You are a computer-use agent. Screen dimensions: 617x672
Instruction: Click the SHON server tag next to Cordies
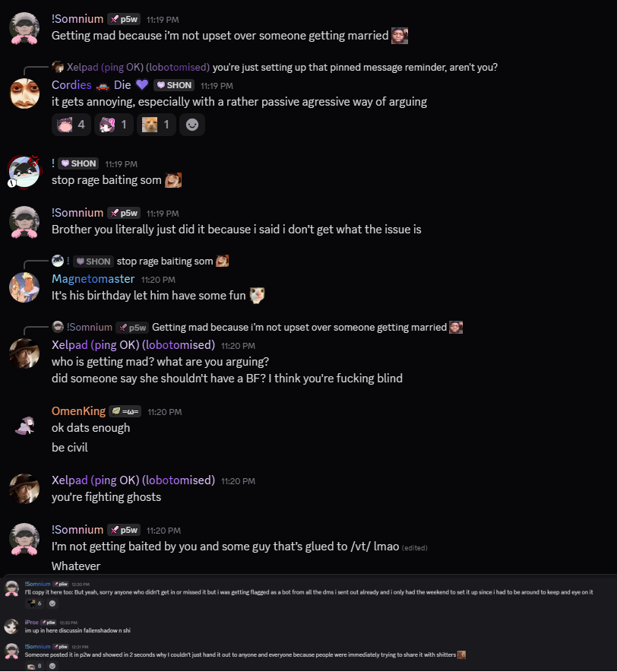click(x=174, y=85)
